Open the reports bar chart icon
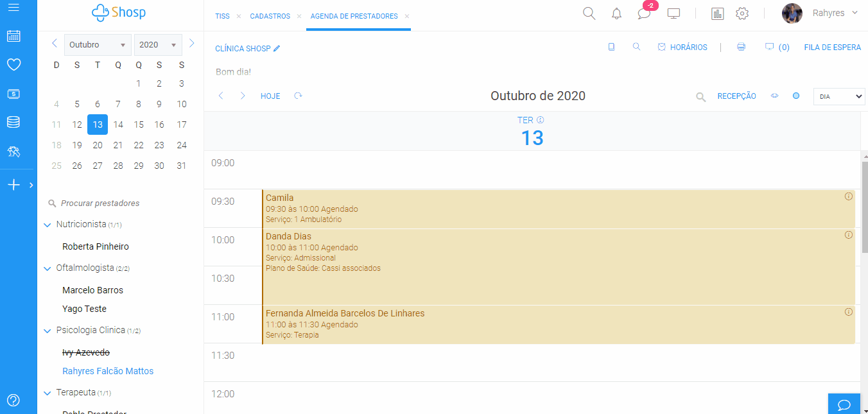 (x=718, y=13)
